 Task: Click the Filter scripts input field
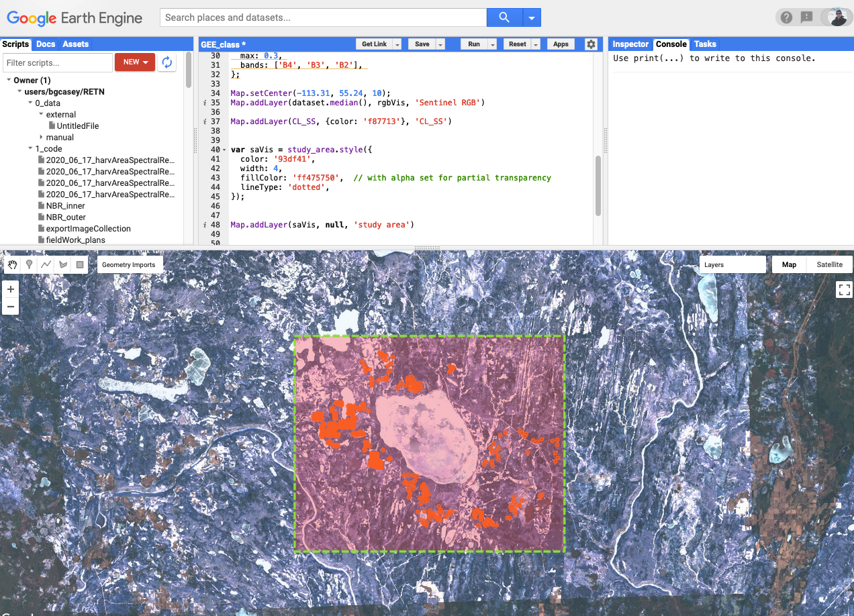click(x=58, y=63)
